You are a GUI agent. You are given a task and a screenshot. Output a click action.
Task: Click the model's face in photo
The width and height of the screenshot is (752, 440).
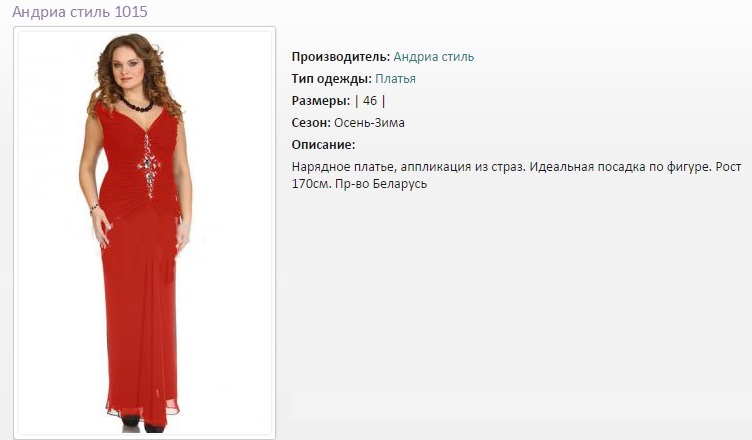click(x=130, y=68)
